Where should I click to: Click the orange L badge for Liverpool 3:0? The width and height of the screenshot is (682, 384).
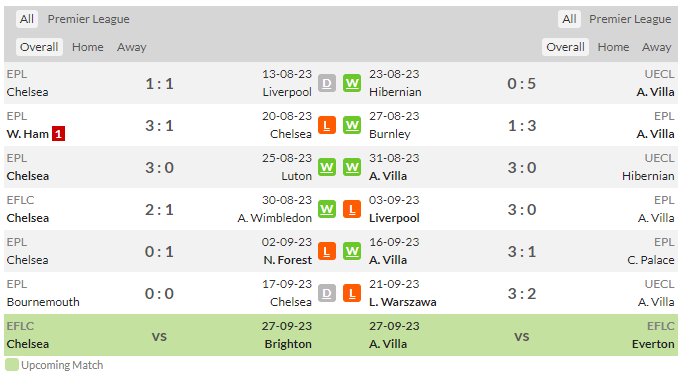pyautogui.click(x=352, y=209)
